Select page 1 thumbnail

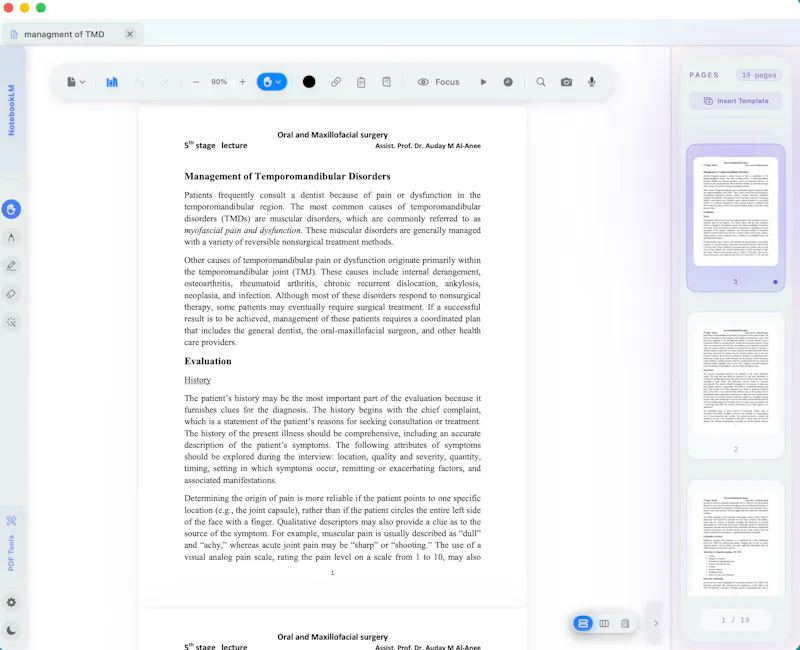click(x=735, y=218)
